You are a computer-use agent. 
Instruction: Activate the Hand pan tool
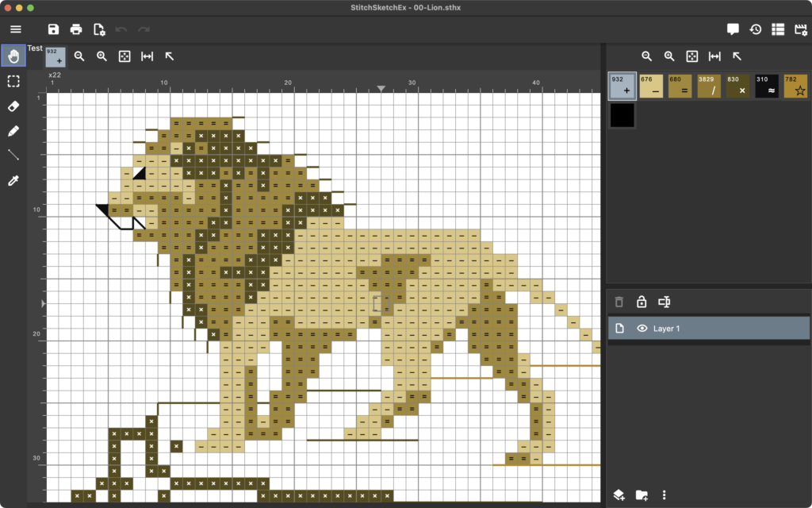tap(13, 56)
